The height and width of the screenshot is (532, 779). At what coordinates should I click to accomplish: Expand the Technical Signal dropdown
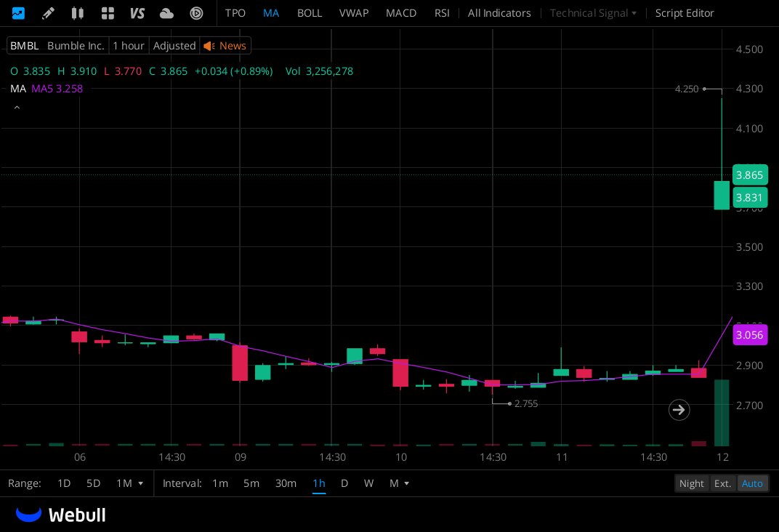(x=593, y=13)
